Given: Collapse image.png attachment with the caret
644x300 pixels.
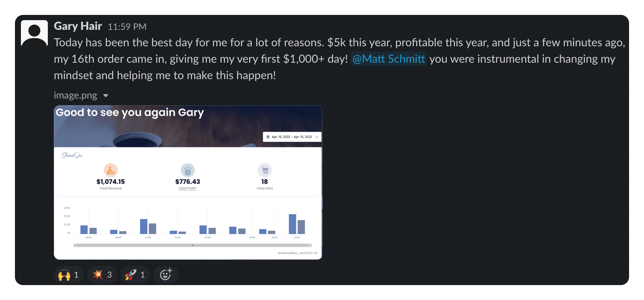Looking at the screenshot, I should (106, 96).
